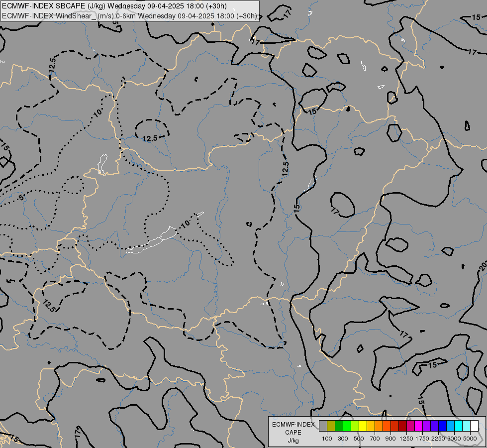Click the SBCAPE title line at top

114,6
